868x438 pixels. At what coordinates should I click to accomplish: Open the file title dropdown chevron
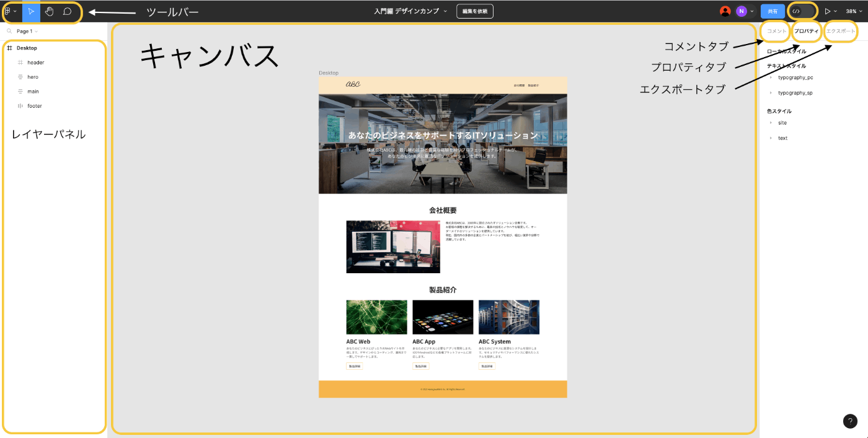click(446, 11)
